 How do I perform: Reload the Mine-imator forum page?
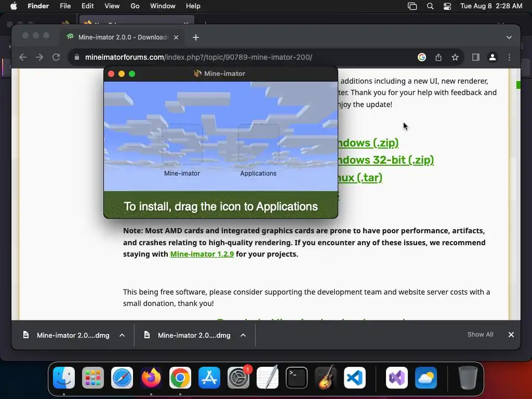click(56, 57)
